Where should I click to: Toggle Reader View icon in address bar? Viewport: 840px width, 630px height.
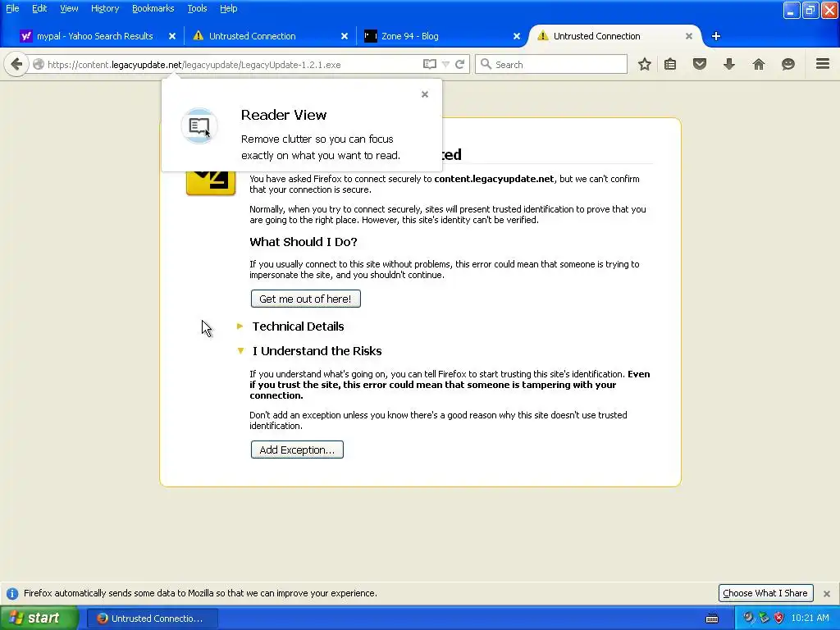click(430, 64)
